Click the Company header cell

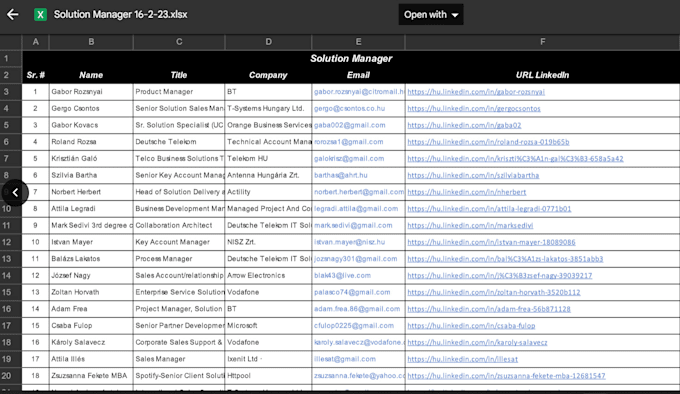(x=268, y=75)
